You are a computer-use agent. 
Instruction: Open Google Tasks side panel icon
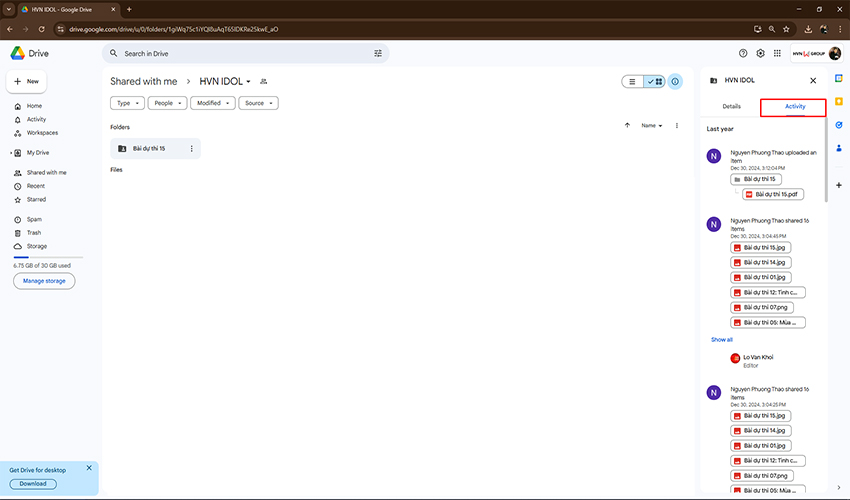point(839,125)
